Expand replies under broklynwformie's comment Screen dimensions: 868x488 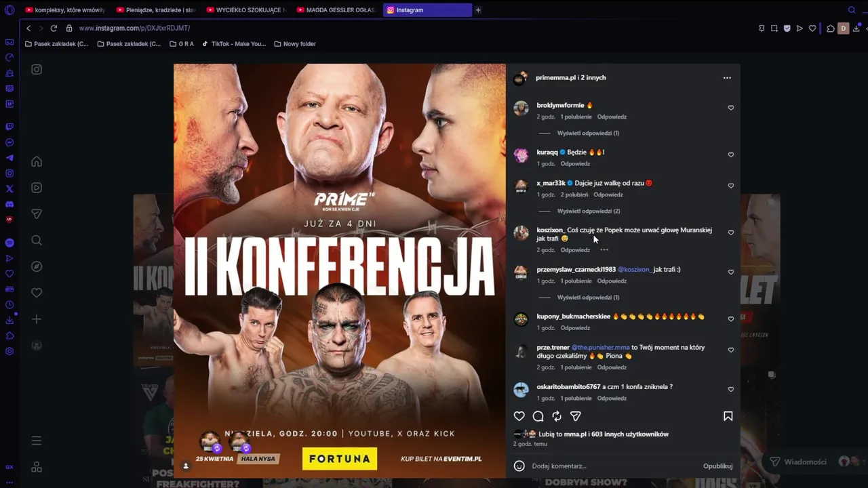pos(588,134)
